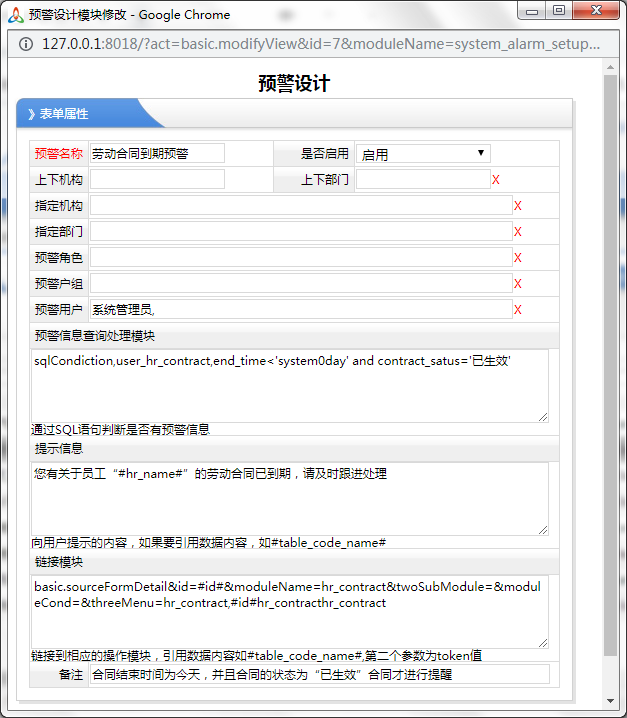This screenshot has height=718, width=627.
Task: Maximize the Chrome popup window
Action: point(558,11)
